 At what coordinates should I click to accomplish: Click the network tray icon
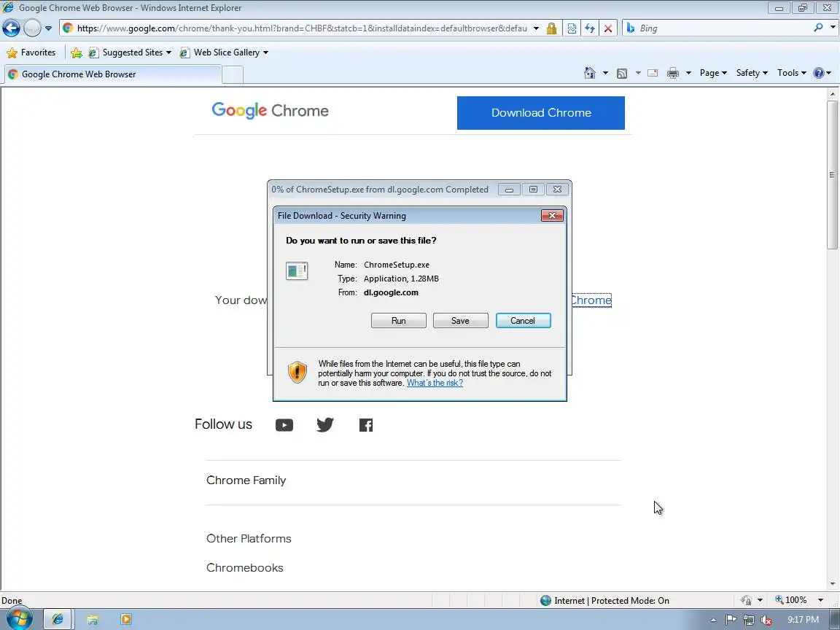[748, 620]
